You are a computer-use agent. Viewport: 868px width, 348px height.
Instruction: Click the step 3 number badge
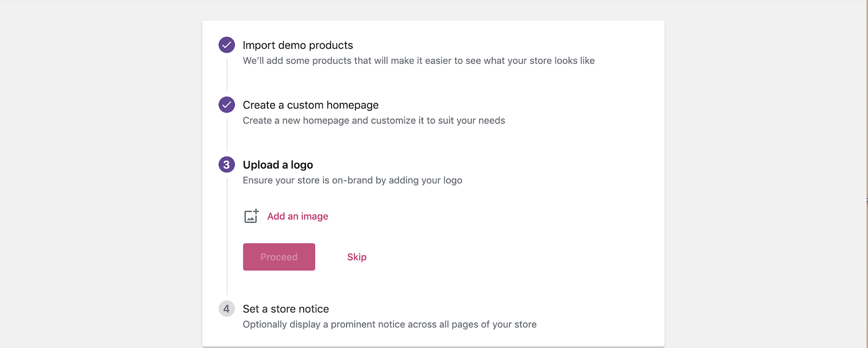(227, 164)
